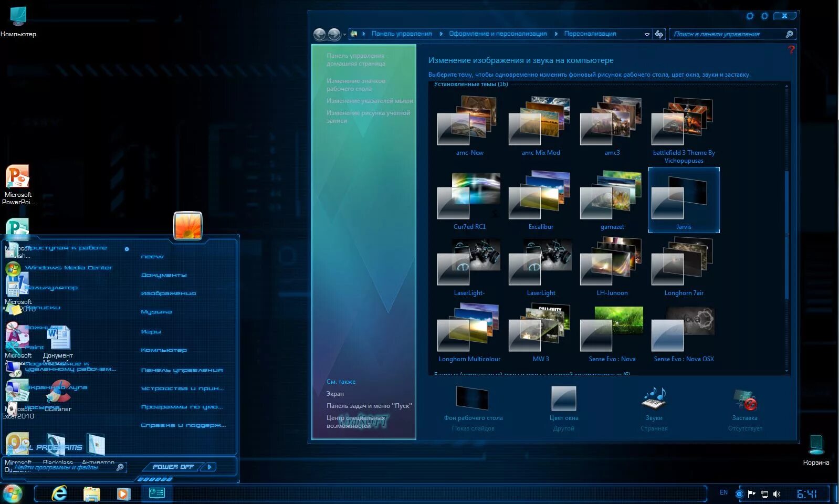Expand the Приступая к работе submenu arrow
The image size is (839, 504).
coord(127,249)
